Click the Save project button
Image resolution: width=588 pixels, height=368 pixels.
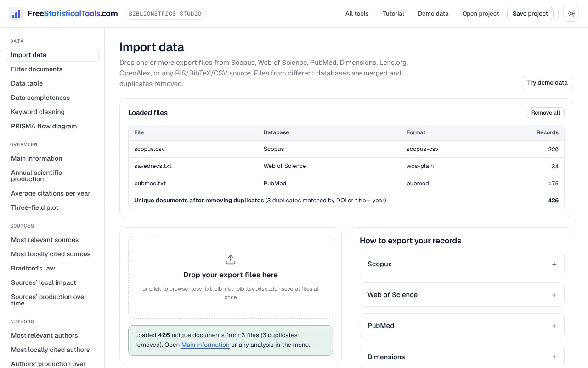coord(530,14)
